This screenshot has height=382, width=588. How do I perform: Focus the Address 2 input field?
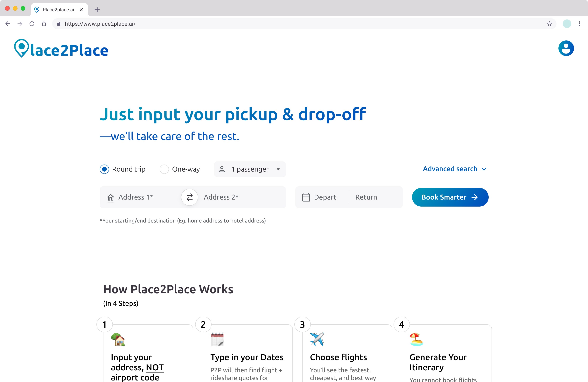tap(242, 197)
